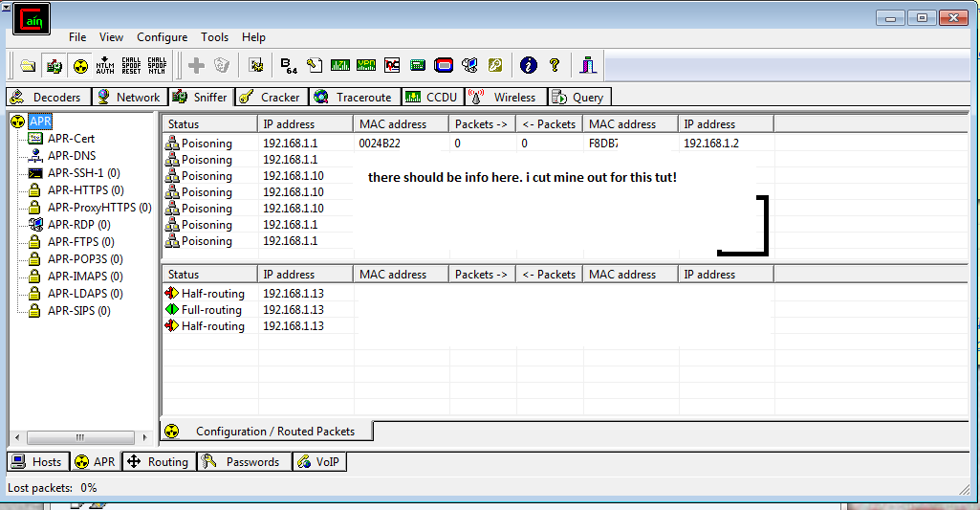Open the Access database password decoder icon
The height and width of the screenshot is (510, 980).
point(315,65)
